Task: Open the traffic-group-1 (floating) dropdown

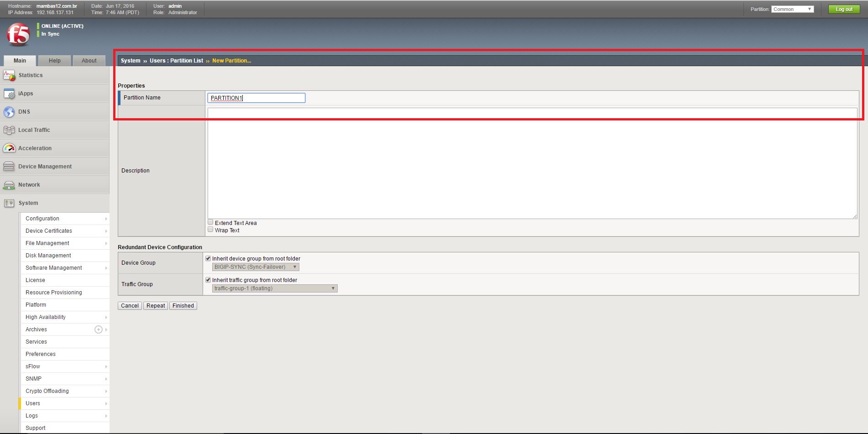Action: pos(275,288)
